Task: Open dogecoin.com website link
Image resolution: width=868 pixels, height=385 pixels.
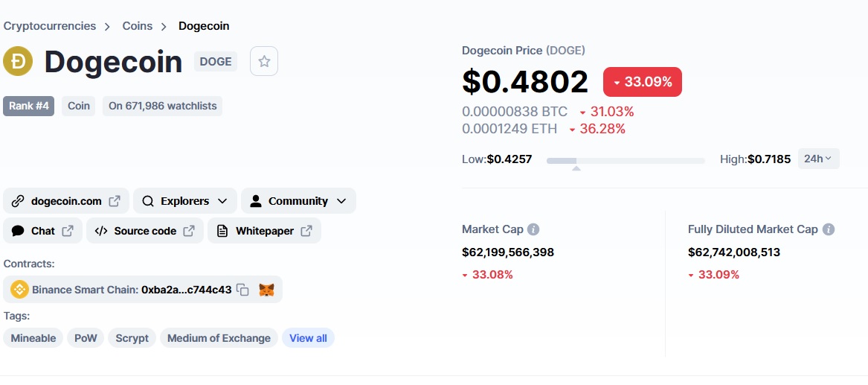Action: 66,201
